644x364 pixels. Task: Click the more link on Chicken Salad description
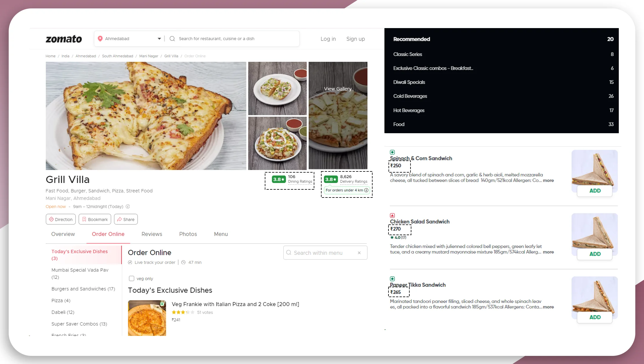coord(548,252)
